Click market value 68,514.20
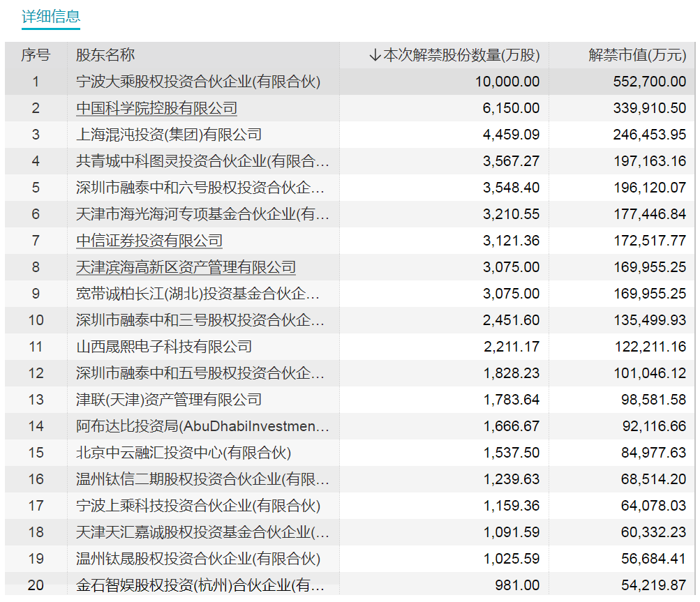700x602 pixels. coord(653,479)
